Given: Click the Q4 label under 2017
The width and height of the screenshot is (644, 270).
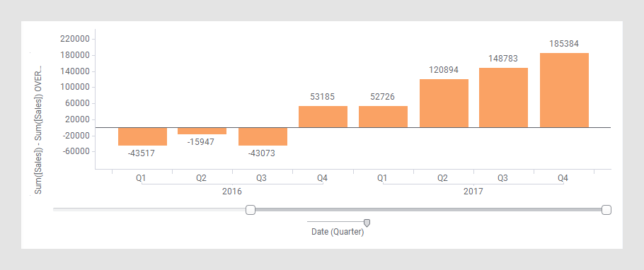Looking at the screenshot, I should click(x=563, y=178).
